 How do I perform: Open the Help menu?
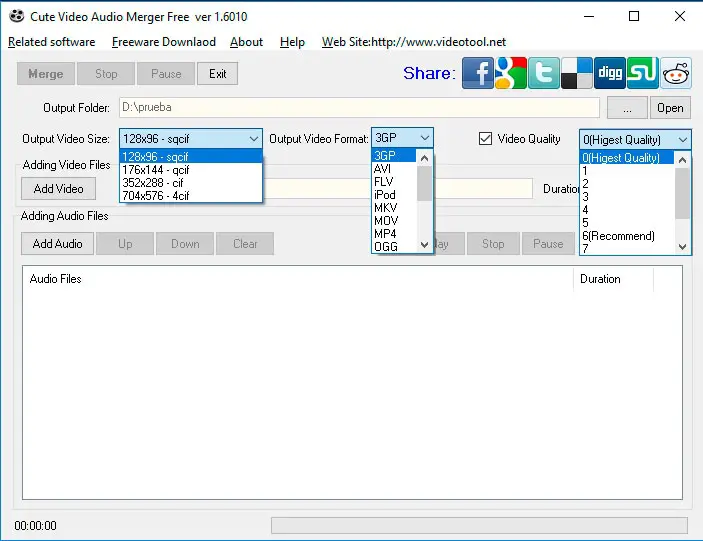pyautogui.click(x=292, y=42)
